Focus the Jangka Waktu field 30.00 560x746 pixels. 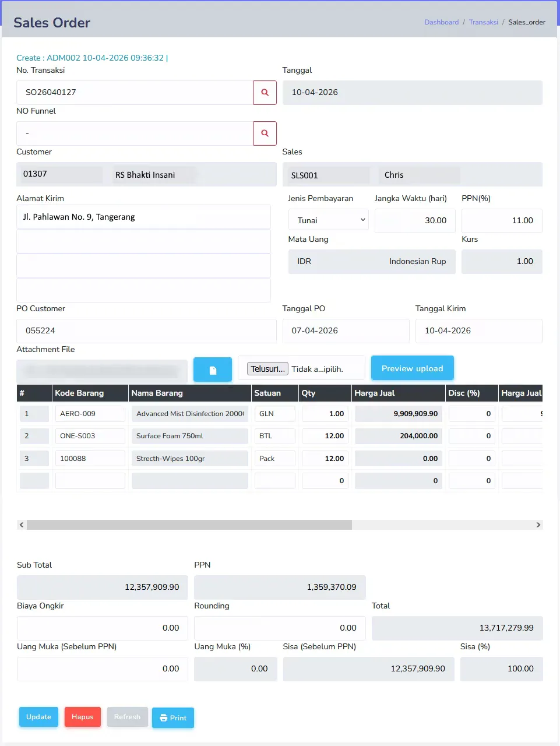click(x=415, y=220)
